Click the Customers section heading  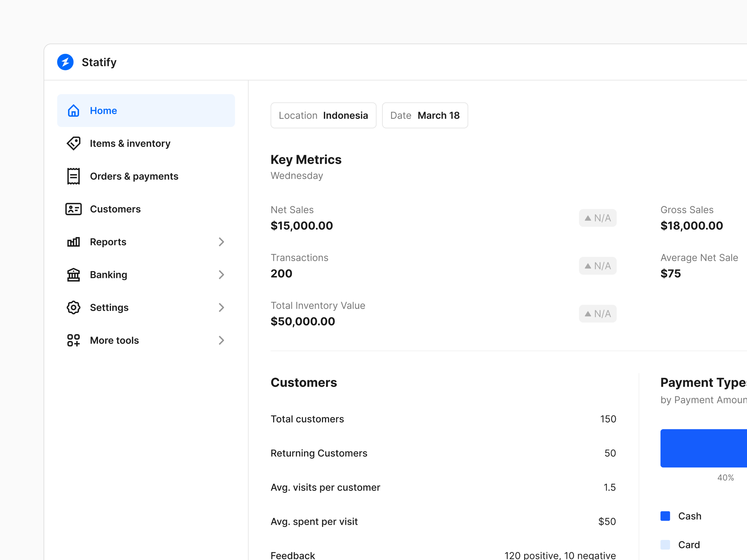(x=304, y=383)
